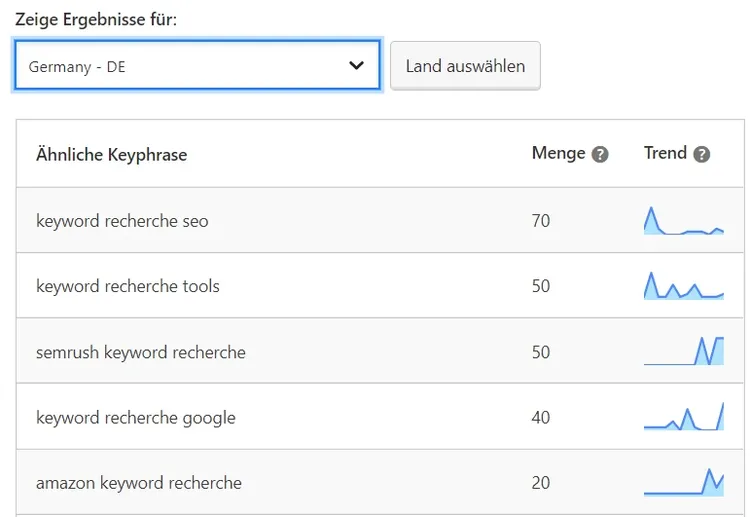This screenshot has width=750, height=517.
Task: Click the trend chart for keyword recherche tools
Action: coord(684,286)
